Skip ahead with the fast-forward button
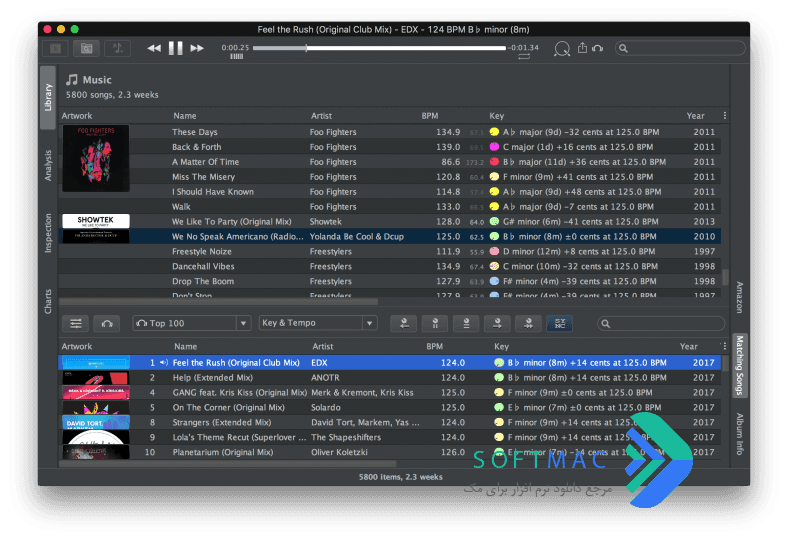Viewport: 788px width, 540px height. 197,48
